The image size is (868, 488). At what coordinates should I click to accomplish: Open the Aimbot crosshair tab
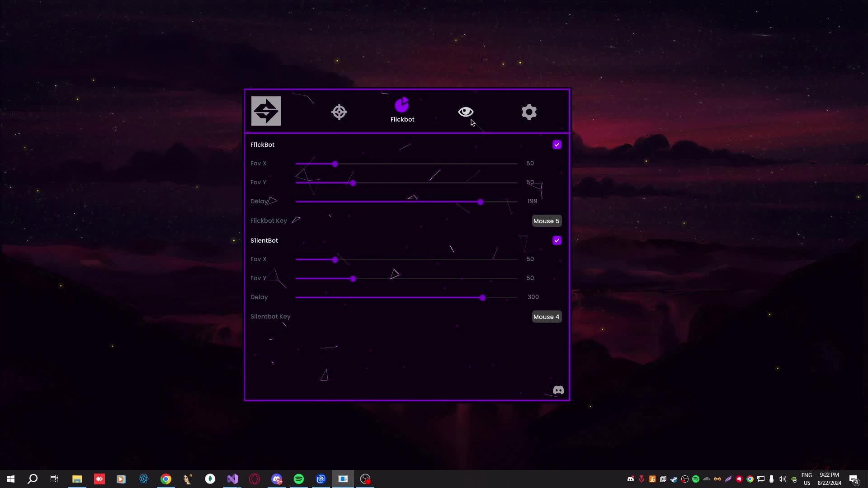(339, 112)
